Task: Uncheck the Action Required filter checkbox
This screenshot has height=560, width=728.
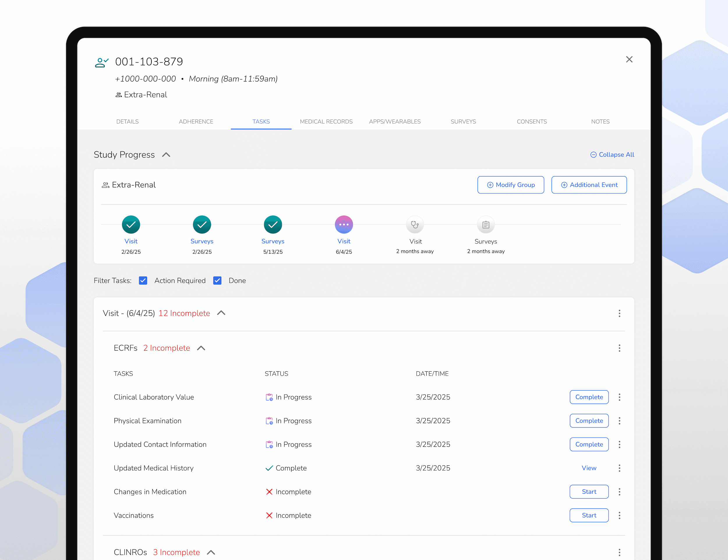Action: click(x=143, y=280)
